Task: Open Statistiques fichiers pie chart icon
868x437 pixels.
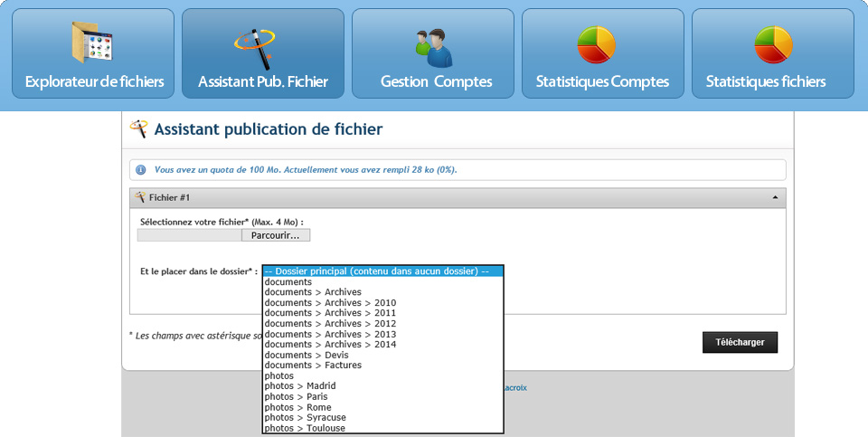Action: coord(773,45)
